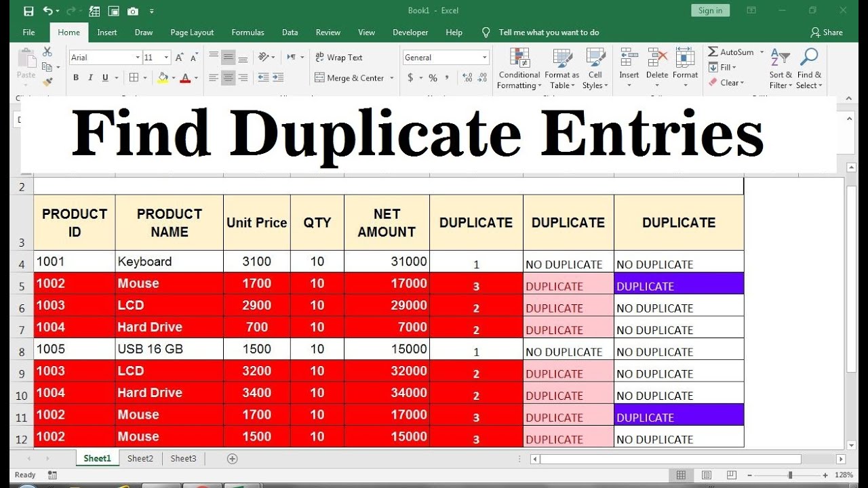Image resolution: width=868 pixels, height=488 pixels.
Task: Click the Accounting dollar format icon
Action: (410, 78)
